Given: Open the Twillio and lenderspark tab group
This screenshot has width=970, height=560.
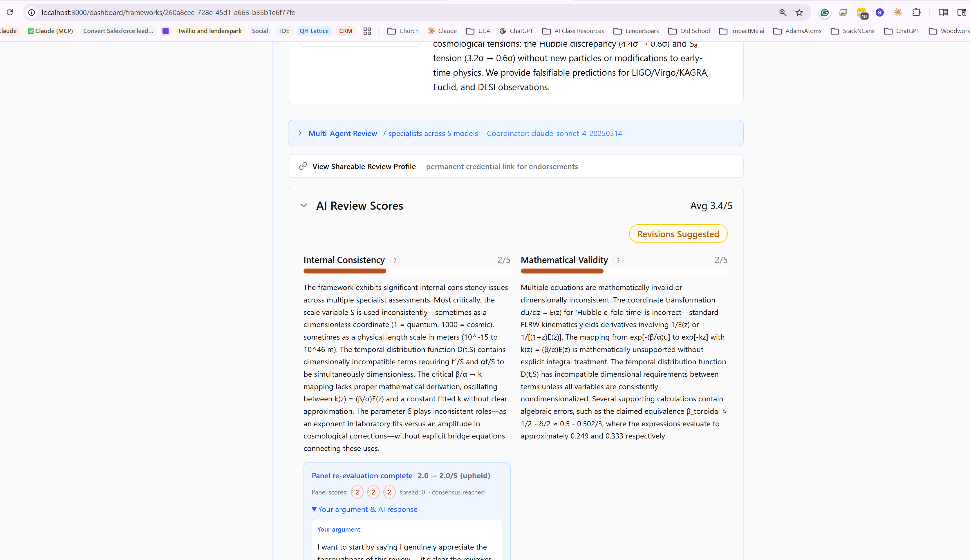Looking at the screenshot, I should coord(209,31).
